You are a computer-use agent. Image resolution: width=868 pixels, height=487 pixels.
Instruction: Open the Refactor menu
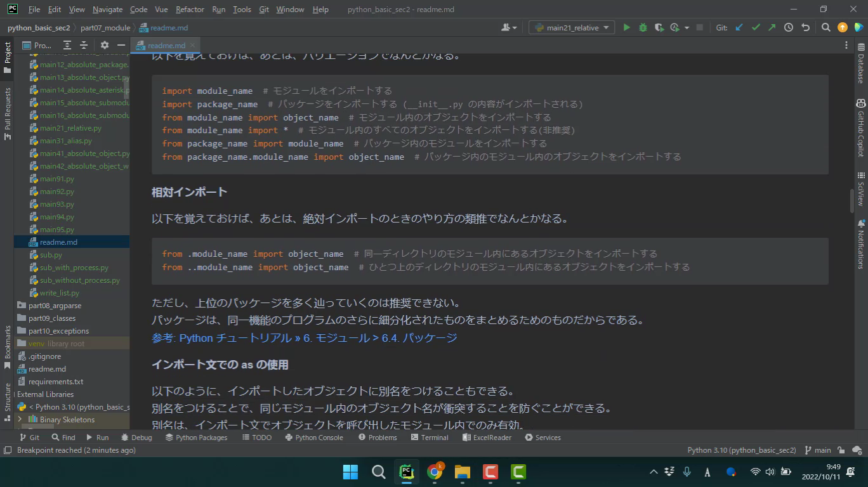click(190, 10)
